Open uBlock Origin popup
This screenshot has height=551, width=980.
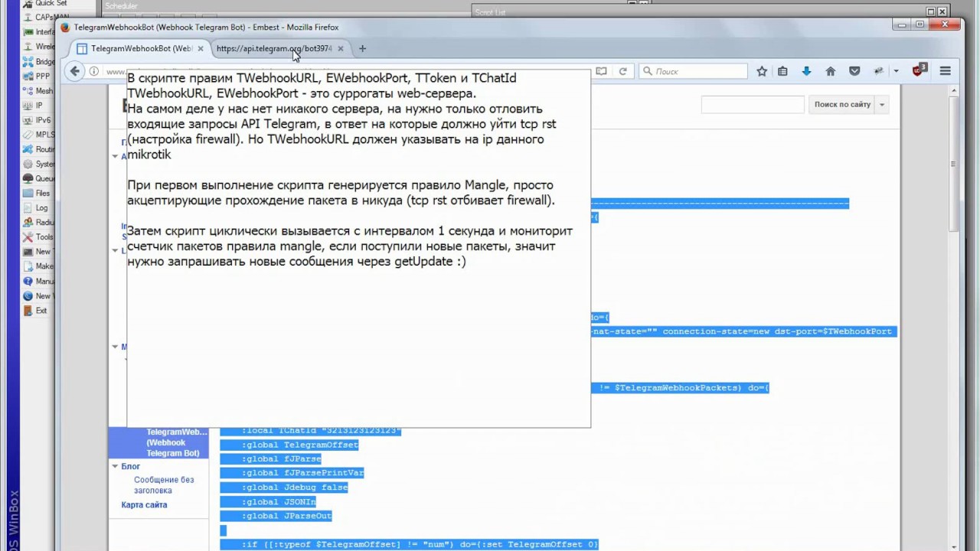(x=919, y=70)
